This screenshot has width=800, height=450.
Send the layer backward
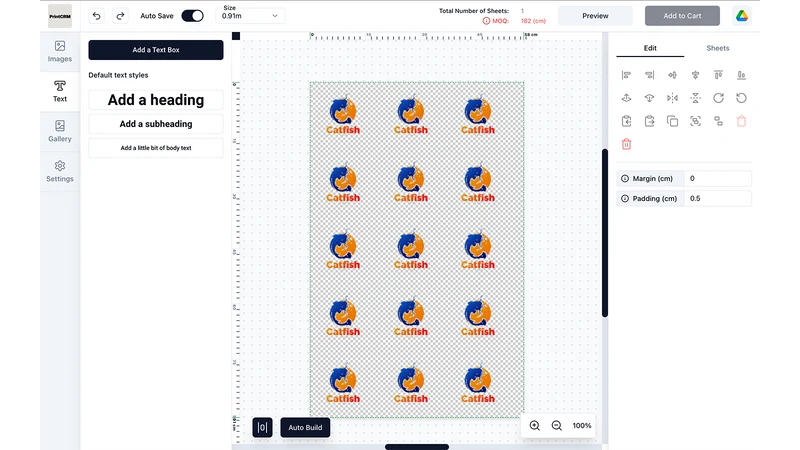click(x=649, y=98)
